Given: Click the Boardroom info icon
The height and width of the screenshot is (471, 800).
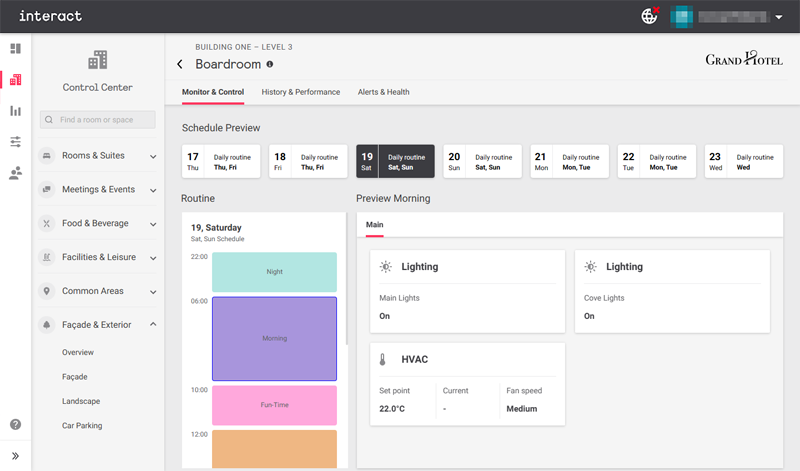Looking at the screenshot, I should [x=270, y=64].
